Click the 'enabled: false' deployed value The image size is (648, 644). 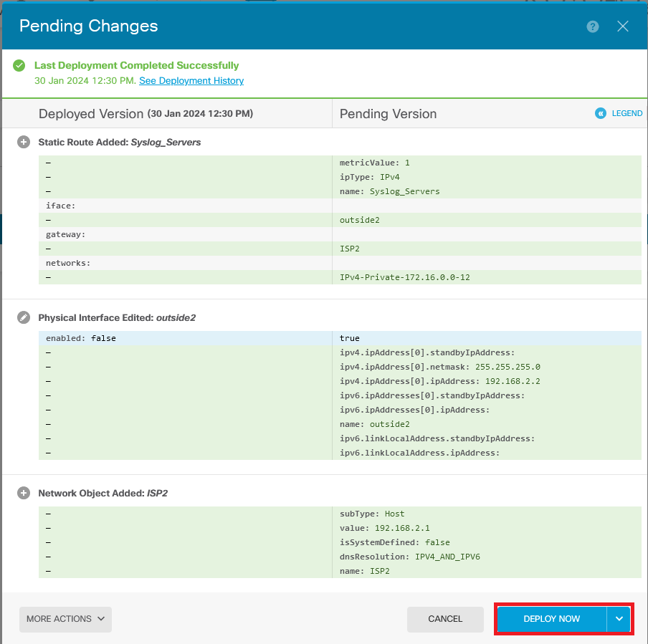point(80,338)
